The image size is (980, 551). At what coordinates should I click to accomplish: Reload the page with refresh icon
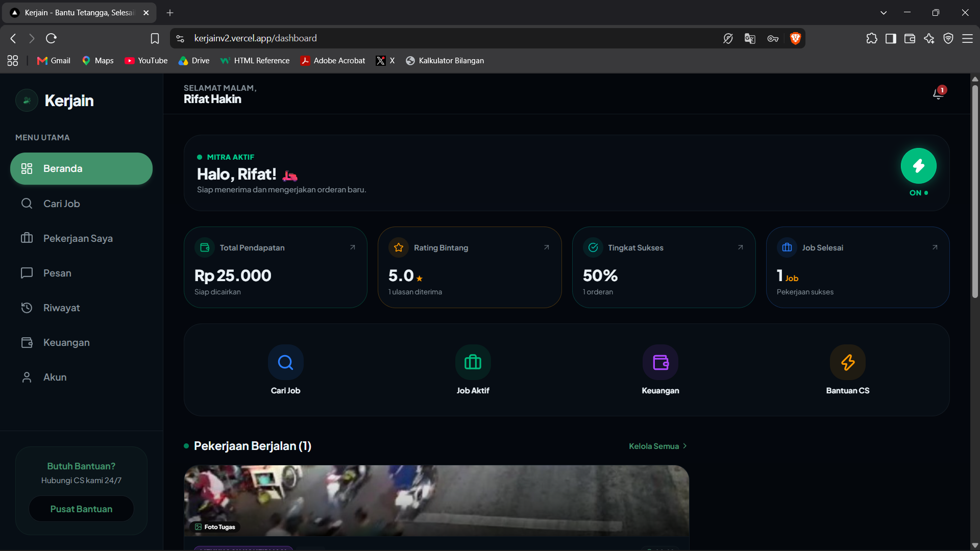click(x=51, y=38)
